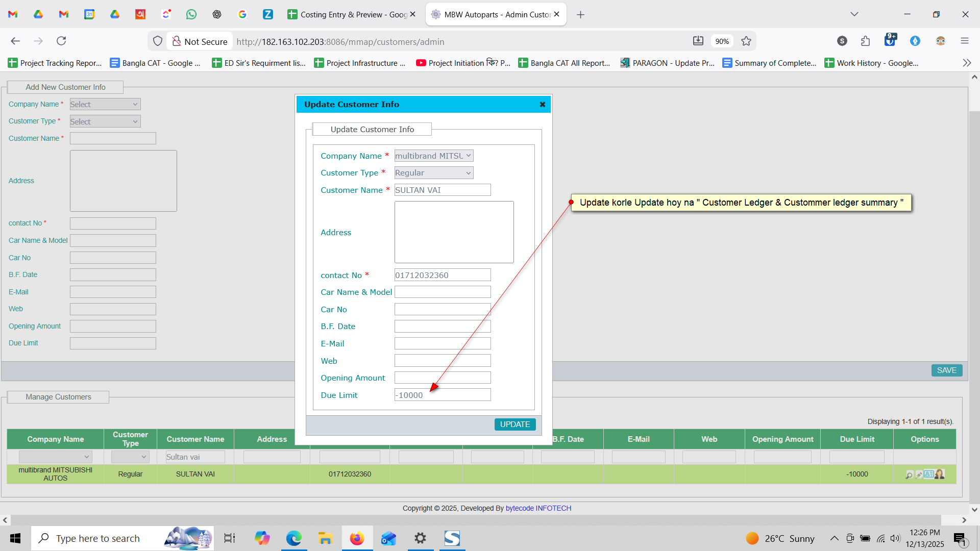
Task: Click the pencil edit icon for SULTAN VAI
Action: (919, 474)
